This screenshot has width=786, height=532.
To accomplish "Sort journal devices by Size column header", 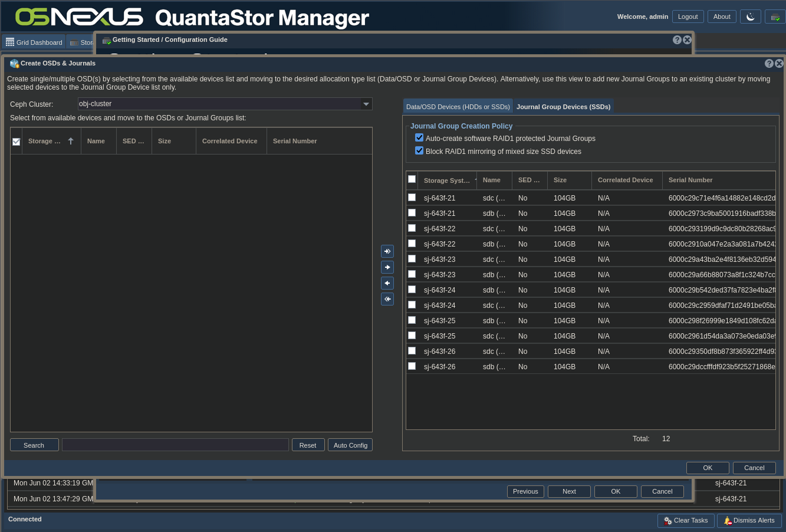I will click(560, 180).
